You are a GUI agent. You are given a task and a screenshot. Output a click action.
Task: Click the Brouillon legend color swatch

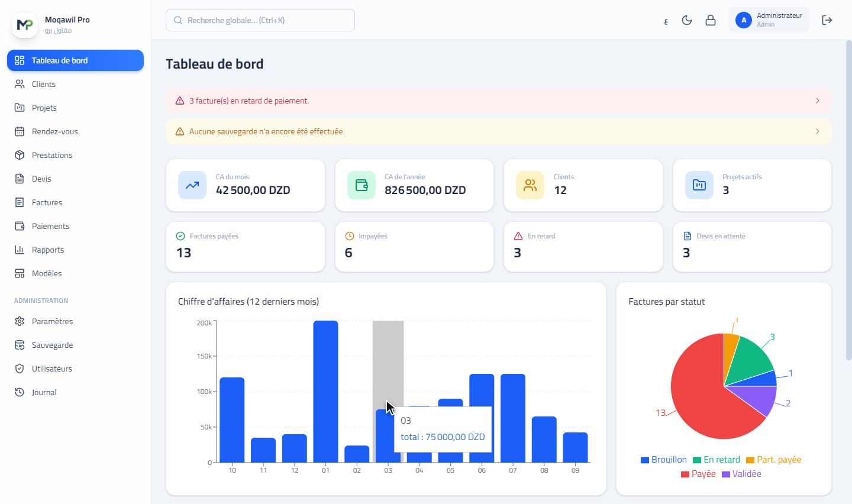click(645, 460)
